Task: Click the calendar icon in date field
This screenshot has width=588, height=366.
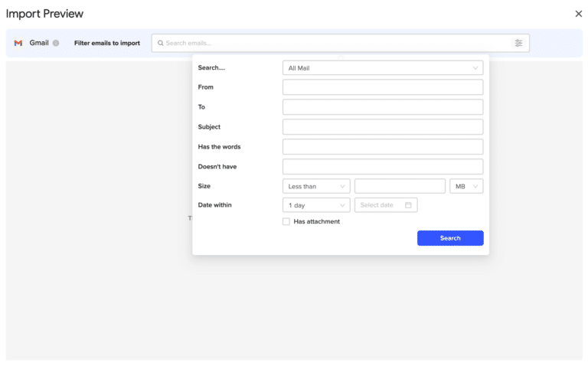Action: (408, 205)
